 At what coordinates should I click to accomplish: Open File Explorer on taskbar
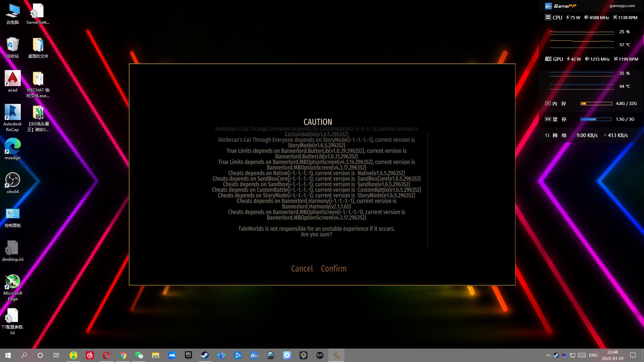(155, 355)
